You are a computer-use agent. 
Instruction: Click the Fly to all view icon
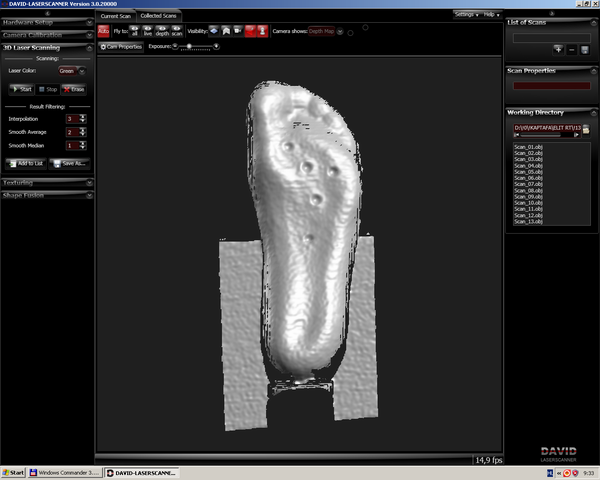point(135,31)
